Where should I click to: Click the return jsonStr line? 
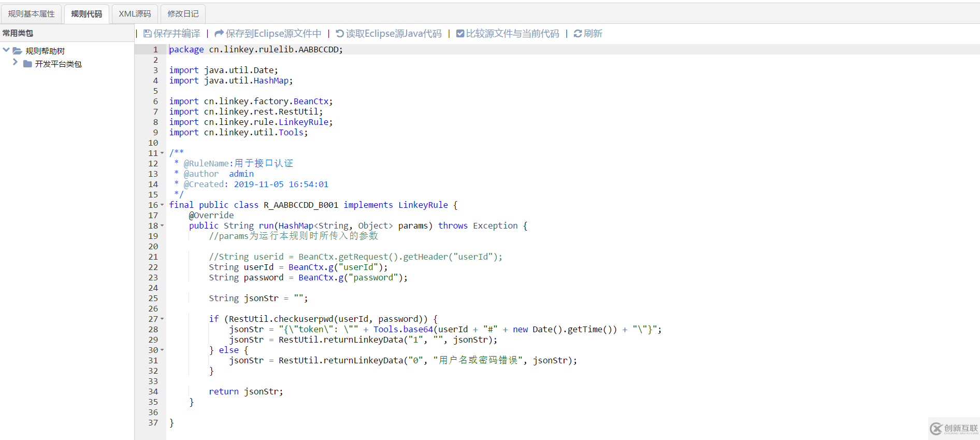coord(246,392)
